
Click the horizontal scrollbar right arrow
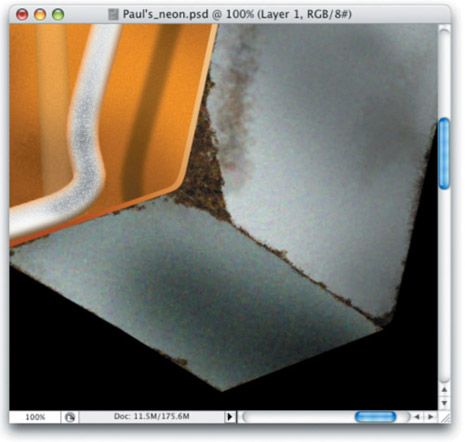click(x=430, y=417)
